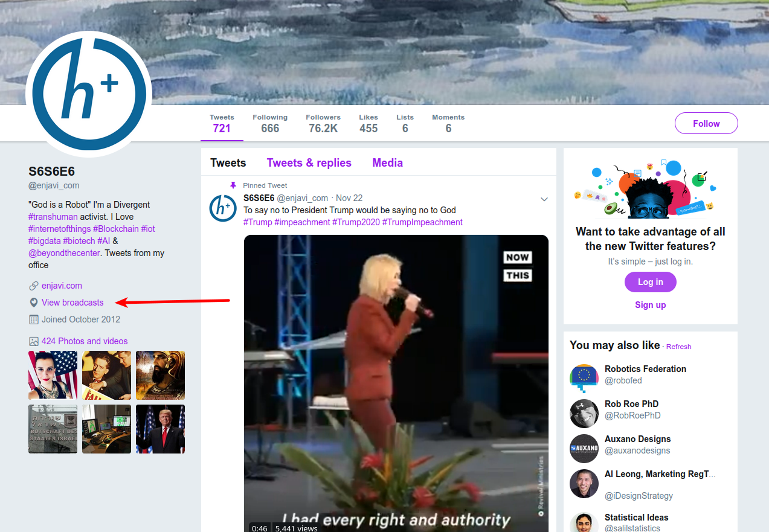This screenshot has height=532, width=769.
Task: Click Rob Roe PhD's avatar
Action: pyautogui.click(x=584, y=414)
